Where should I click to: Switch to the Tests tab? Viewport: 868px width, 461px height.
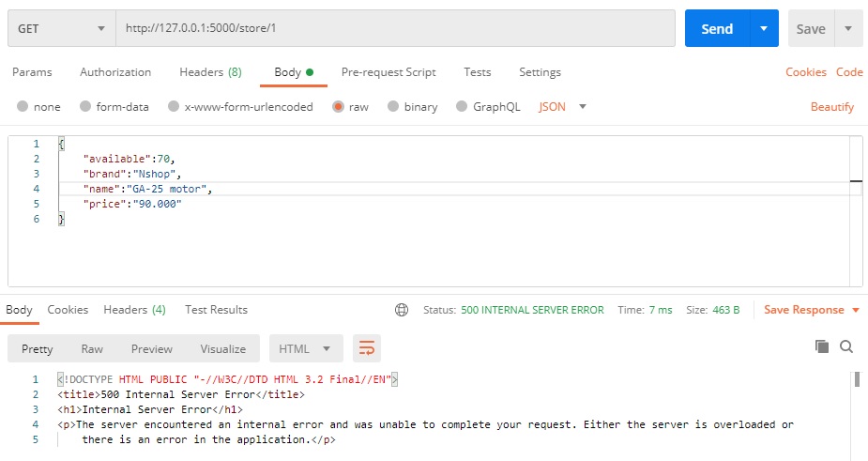tap(478, 72)
